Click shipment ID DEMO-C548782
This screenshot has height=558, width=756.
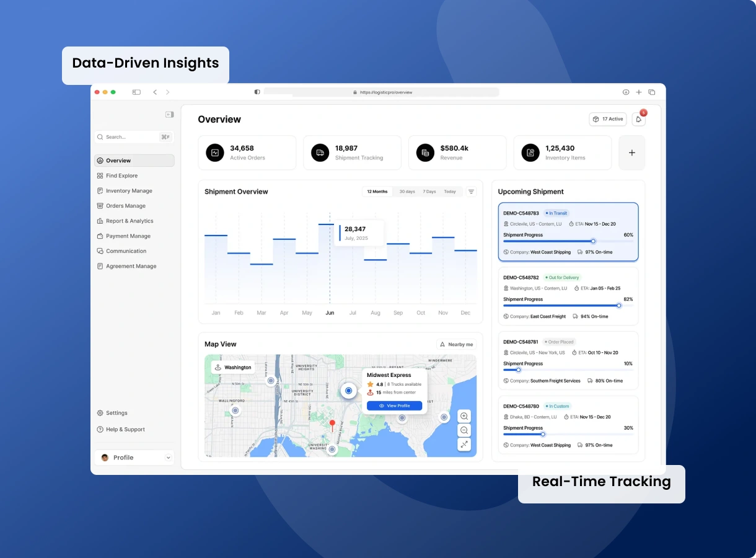click(521, 278)
